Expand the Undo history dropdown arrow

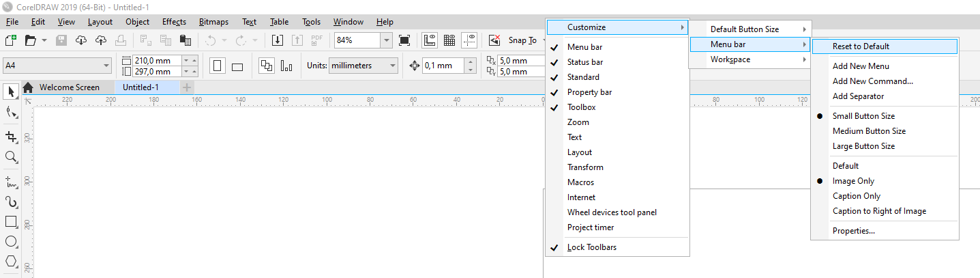coord(224,40)
